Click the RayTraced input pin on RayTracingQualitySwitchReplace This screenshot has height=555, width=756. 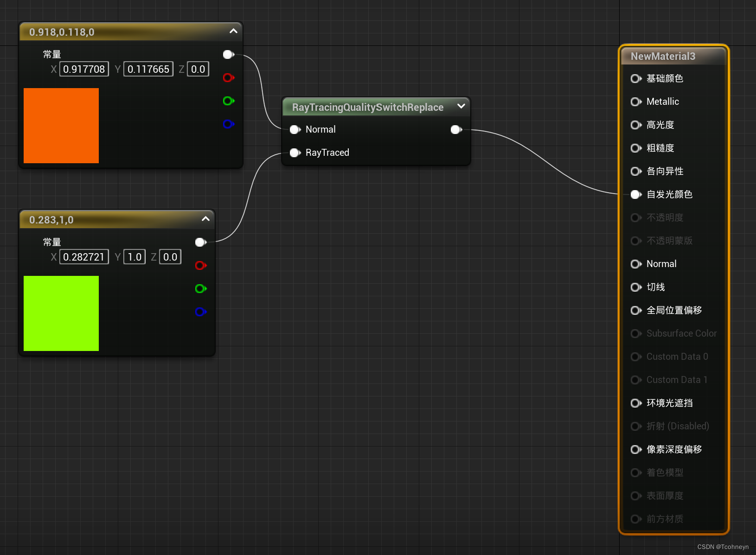tap(295, 153)
